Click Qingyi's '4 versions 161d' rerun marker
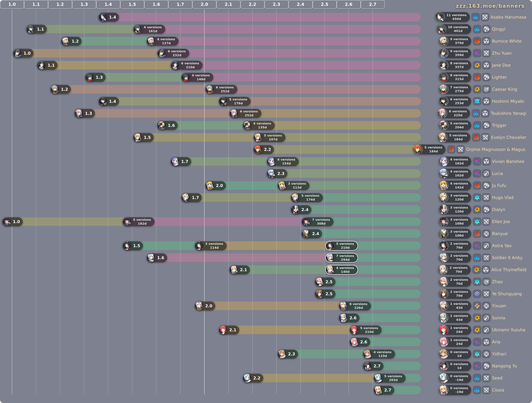Screen dimensions: 532x403 (149, 29)
